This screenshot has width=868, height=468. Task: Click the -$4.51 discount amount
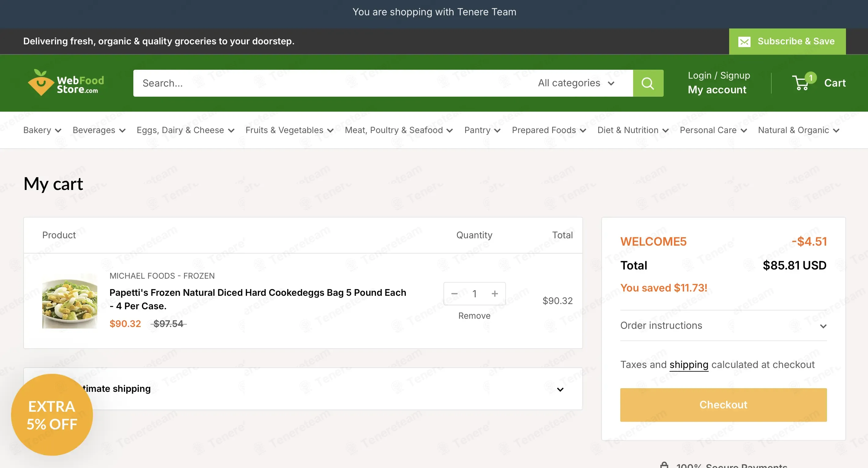(809, 242)
